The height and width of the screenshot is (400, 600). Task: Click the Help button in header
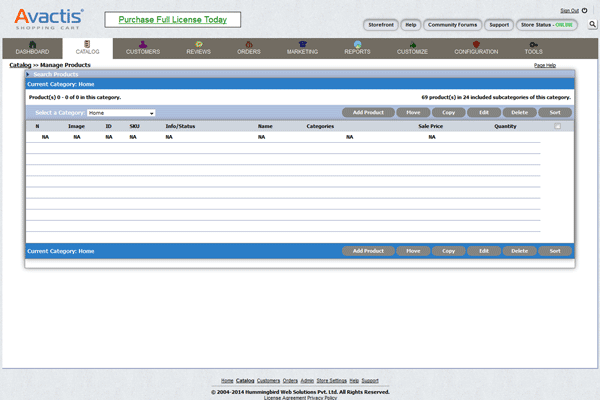[411, 25]
